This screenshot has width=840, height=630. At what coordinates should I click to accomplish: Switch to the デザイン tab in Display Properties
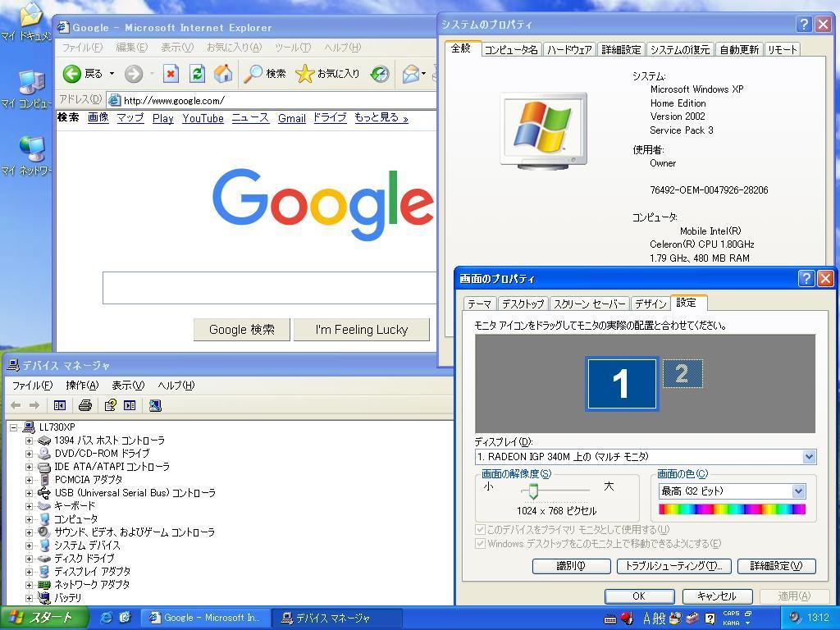[651, 304]
